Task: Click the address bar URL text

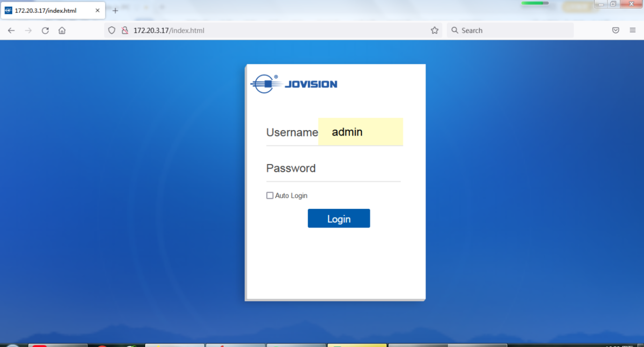Action: point(169,30)
